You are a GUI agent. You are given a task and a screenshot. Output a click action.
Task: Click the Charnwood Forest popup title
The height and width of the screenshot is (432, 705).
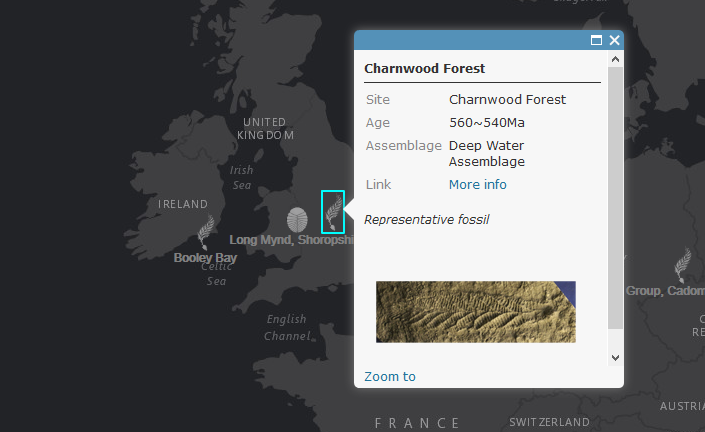pyautogui.click(x=424, y=68)
